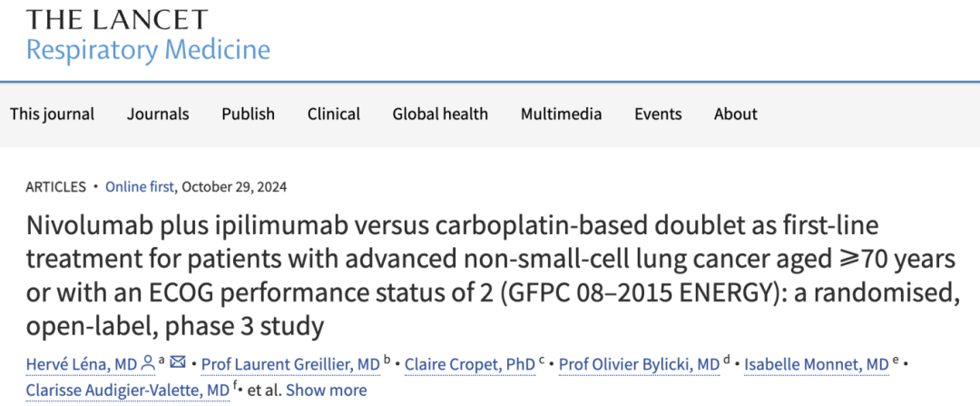Open the Journals menu
This screenshot has width=980, height=406.
(158, 114)
